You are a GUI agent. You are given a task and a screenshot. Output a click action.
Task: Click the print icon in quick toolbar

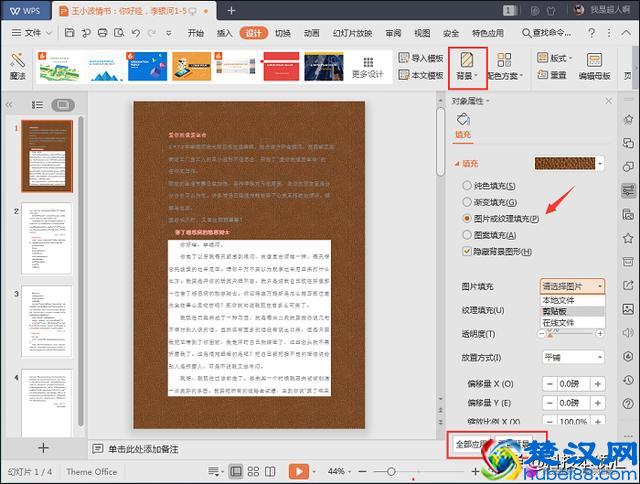click(x=102, y=33)
